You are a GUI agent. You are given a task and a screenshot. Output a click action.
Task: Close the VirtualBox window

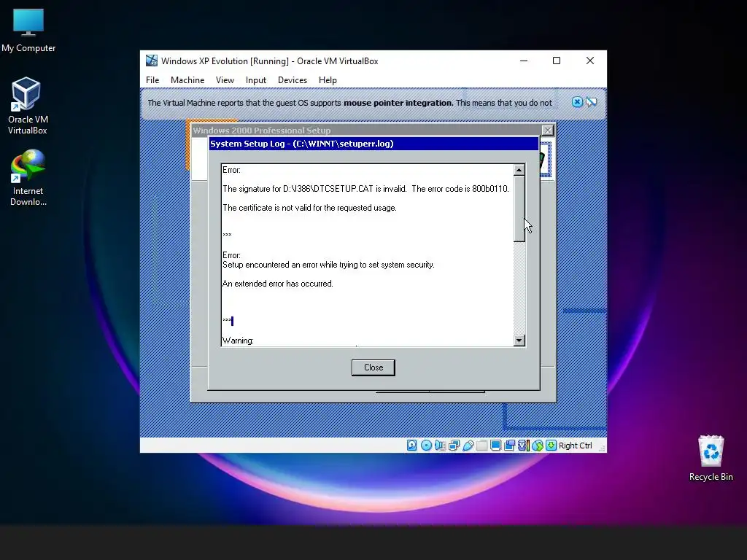click(x=589, y=61)
